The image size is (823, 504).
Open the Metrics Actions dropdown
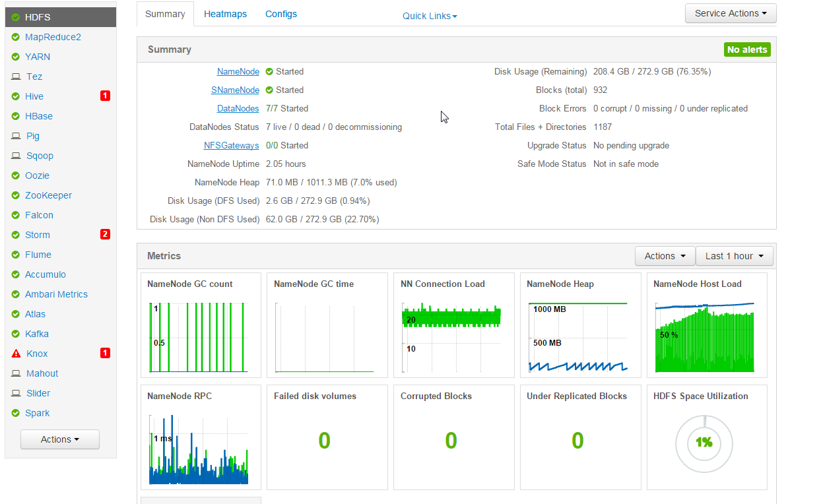click(x=665, y=256)
